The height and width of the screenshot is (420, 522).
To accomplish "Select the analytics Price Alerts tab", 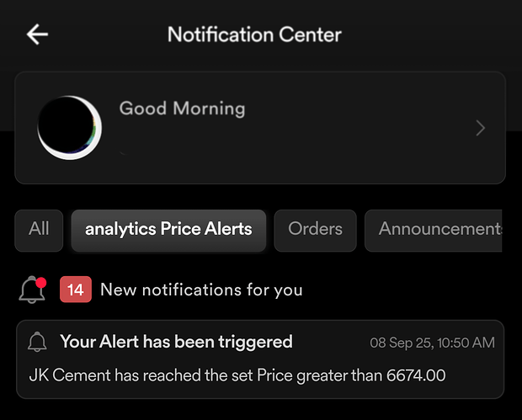I will (x=168, y=229).
